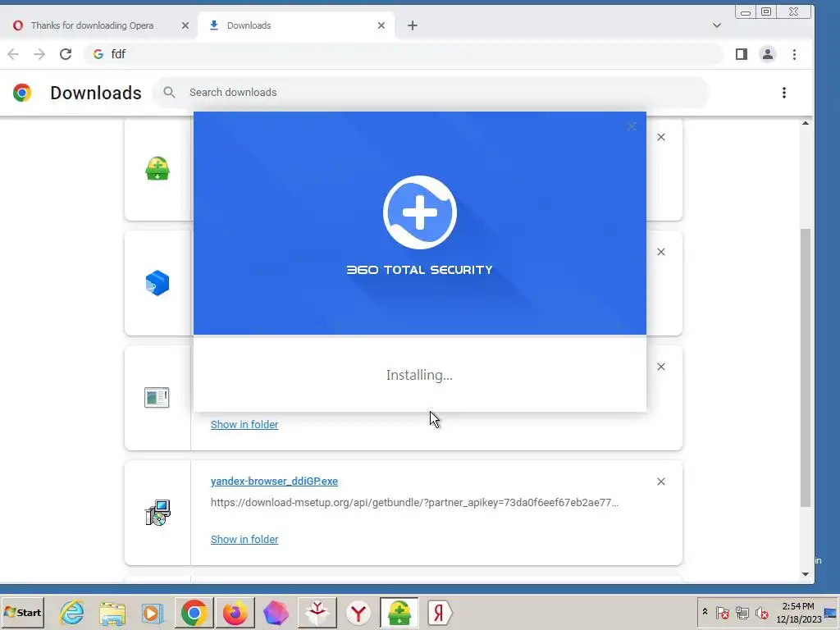Switch to Chrome in the taskbar
The height and width of the screenshot is (630, 840).
tap(194, 612)
